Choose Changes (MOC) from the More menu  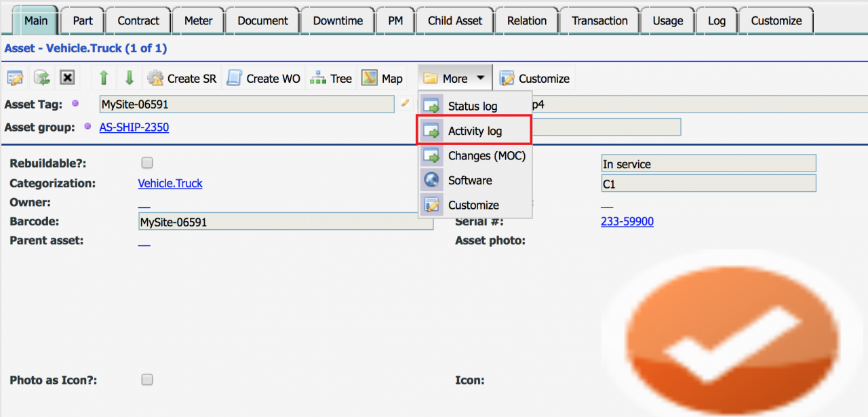tap(475, 156)
